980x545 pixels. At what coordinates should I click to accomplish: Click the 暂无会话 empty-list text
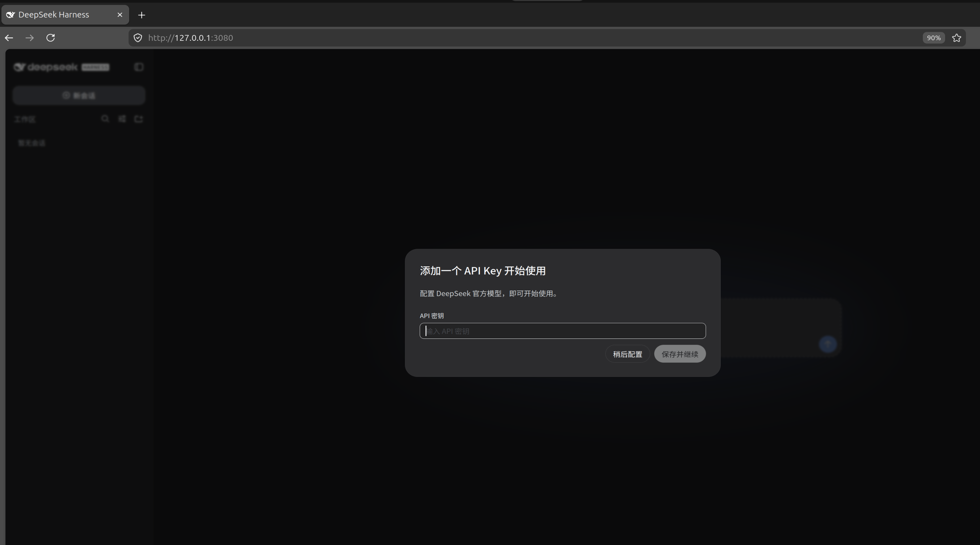tap(32, 143)
